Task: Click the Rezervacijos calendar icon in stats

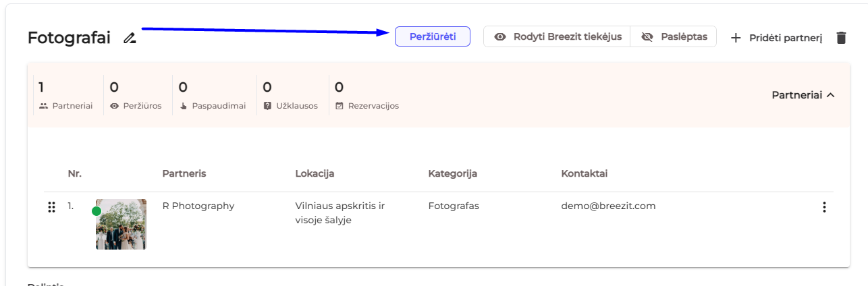Action: pyautogui.click(x=340, y=106)
